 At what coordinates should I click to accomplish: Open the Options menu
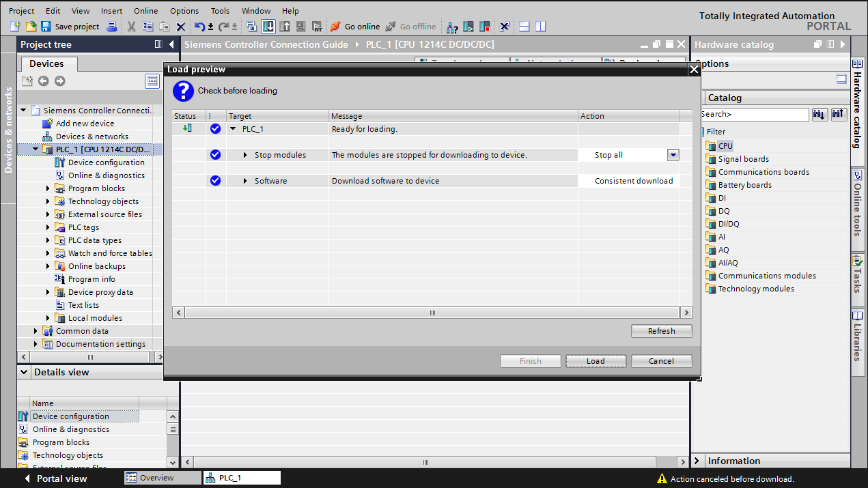(184, 11)
